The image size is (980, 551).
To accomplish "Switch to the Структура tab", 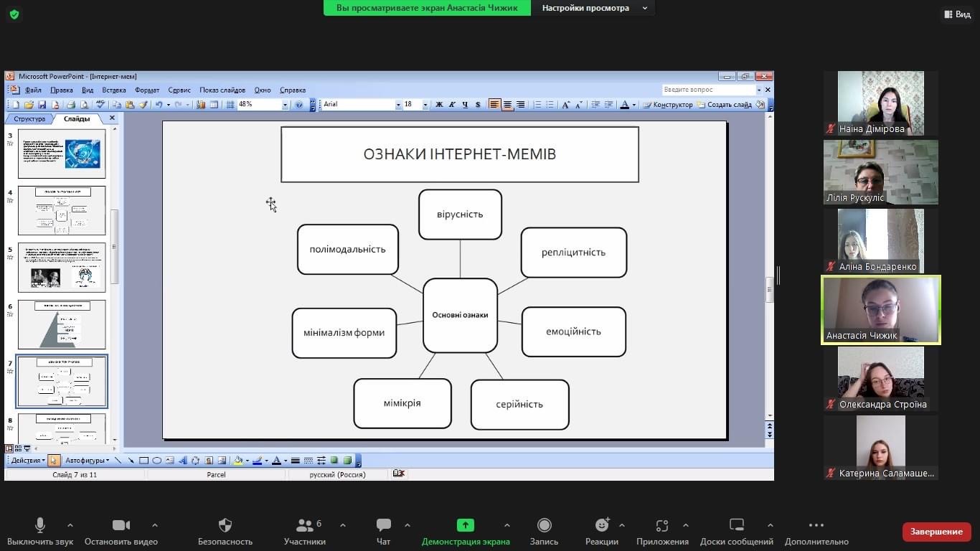I will [29, 119].
